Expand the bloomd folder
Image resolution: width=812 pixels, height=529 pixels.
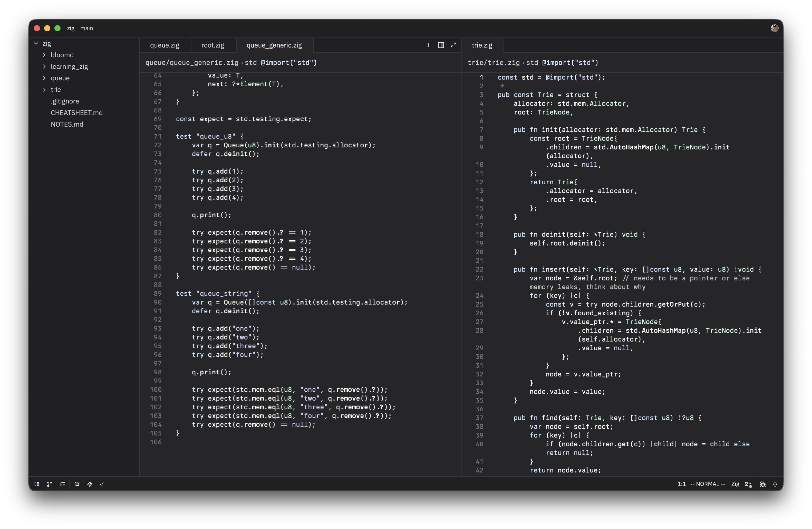[62, 55]
